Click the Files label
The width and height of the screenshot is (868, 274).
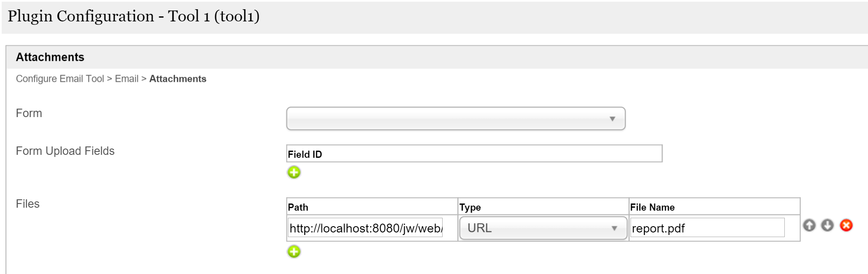28,204
